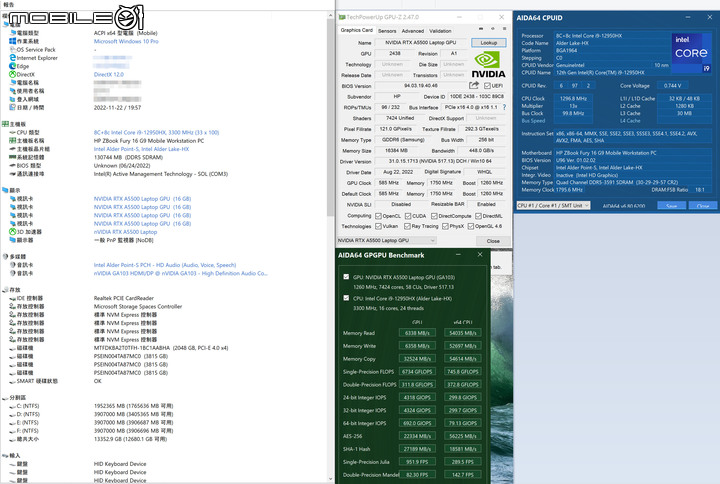Click the GPU-Z screenshot camera icon

481,29
